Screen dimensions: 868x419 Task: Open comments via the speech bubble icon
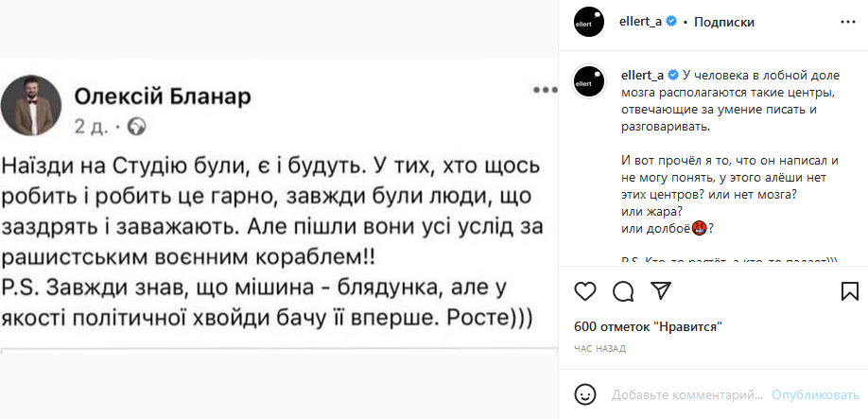click(x=622, y=291)
